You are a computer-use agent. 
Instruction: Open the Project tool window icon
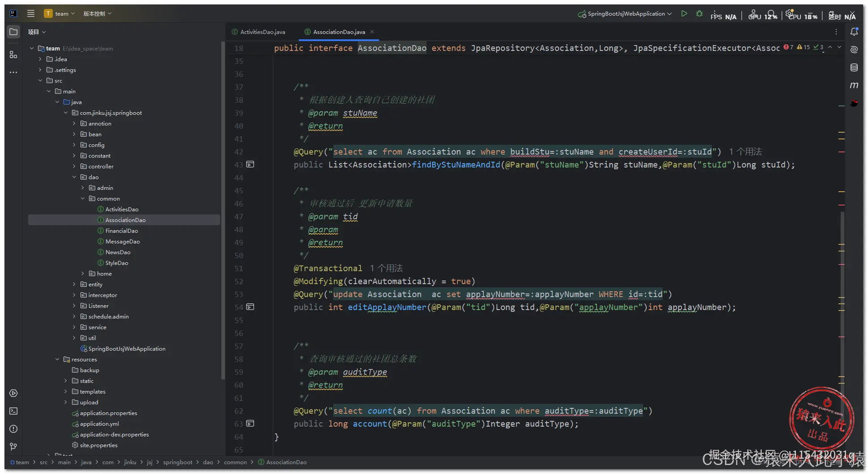click(x=13, y=32)
